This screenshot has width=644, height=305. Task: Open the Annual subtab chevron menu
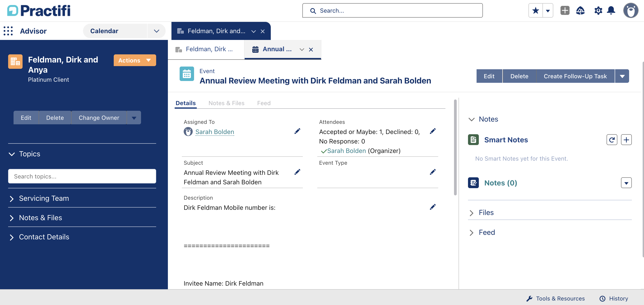click(x=302, y=49)
